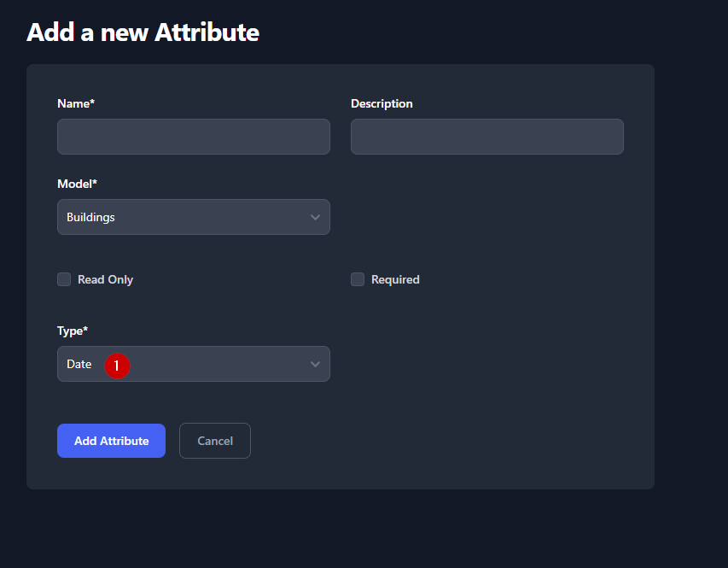The image size is (728, 568).
Task: Click the Read Only label text
Action: (105, 279)
